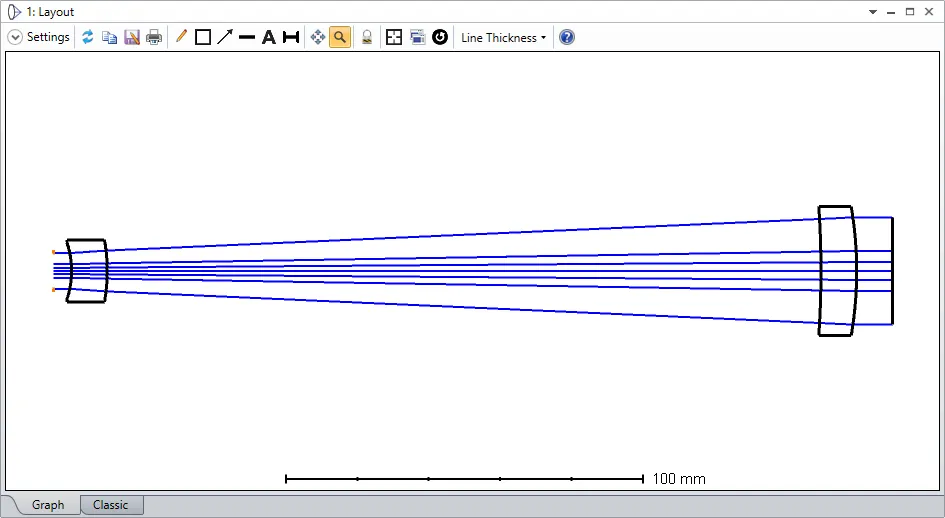
Task: Click the copy window icon
Action: 110,37
